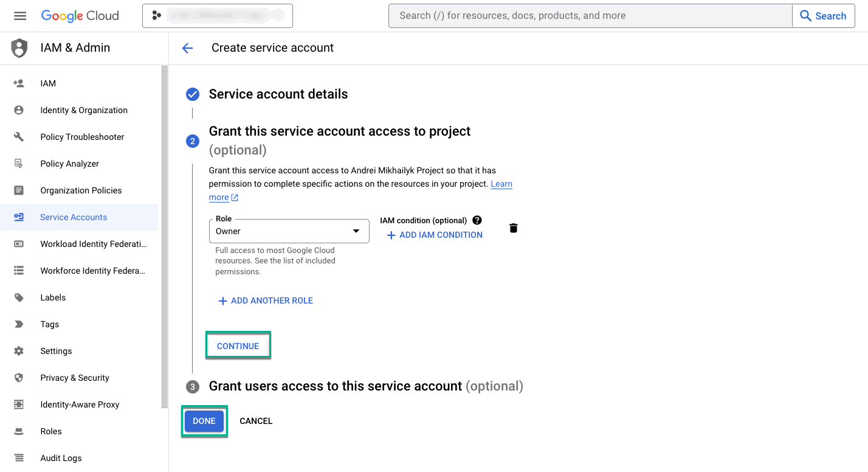Select Workload Identity Federation in sidebar
Image resolution: width=868 pixels, height=472 pixels.
pyautogui.click(x=93, y=244)
